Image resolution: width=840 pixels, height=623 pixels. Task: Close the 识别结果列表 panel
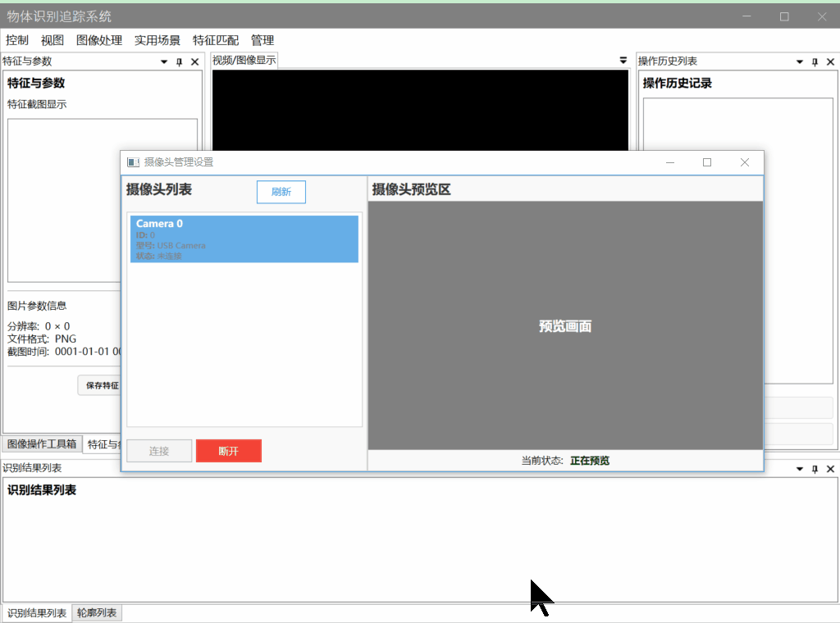[830, 469]
